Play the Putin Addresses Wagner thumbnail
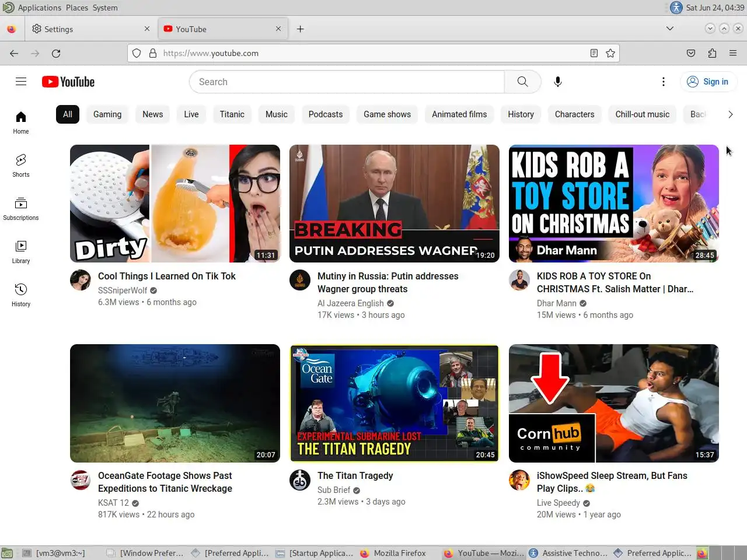The image size is (747, 560). click(x=395, y=204)
